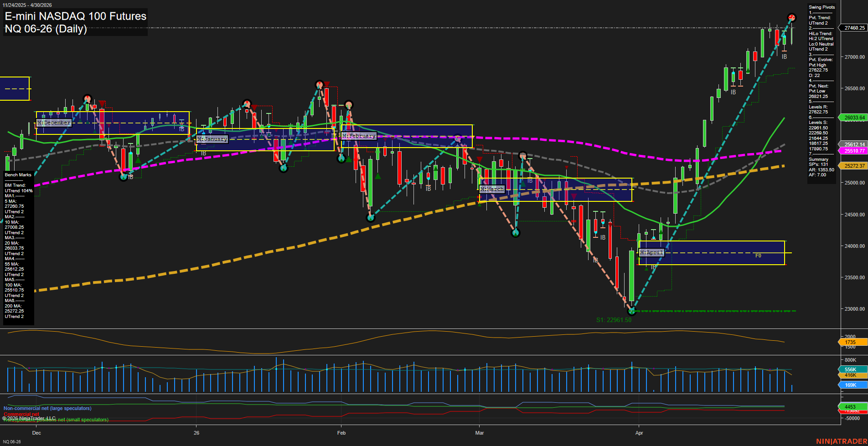The width and height of the screenshot is (868, 446).
Task: Click the green pivot marker near S1: 22961.50
Action: [632, 311]
